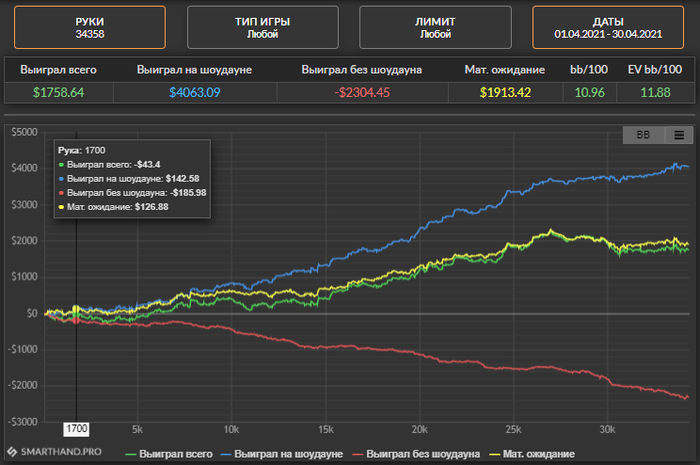Click the EV bb/100 column header
Viewport: 700px width, 465px height.
(x=655, y=70)
